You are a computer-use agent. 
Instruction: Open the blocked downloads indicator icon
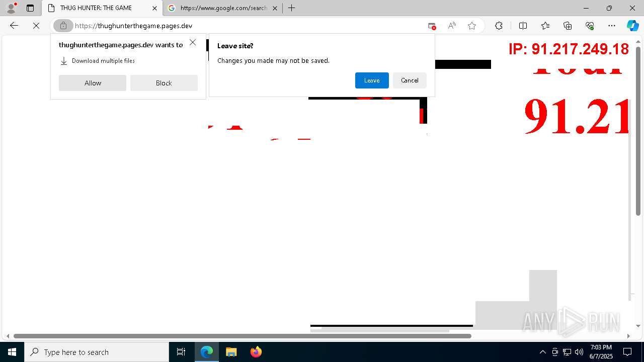432,26
